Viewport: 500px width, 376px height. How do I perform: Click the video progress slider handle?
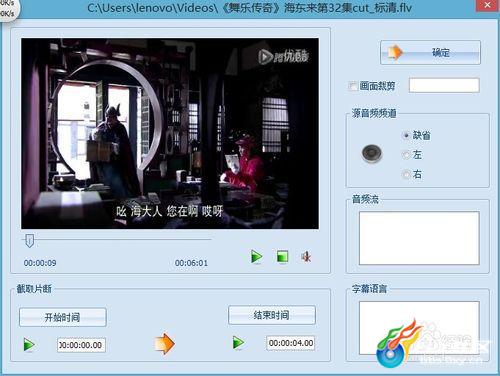[x=30, y=240]
